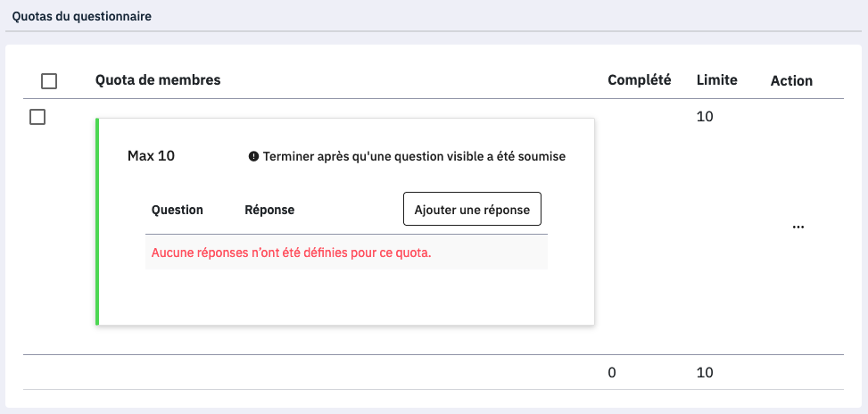Check the Max 10 quota row checkbox
868x414 pixels.
37,117
